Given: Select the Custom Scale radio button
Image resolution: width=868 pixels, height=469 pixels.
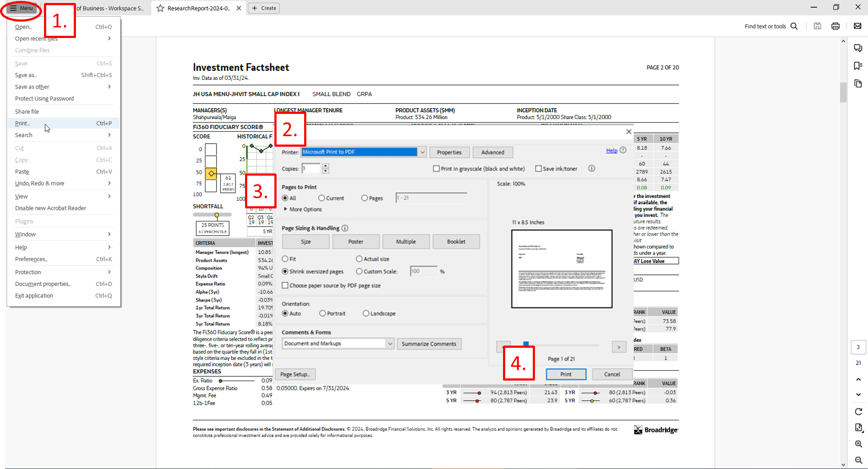Looking at the screenshot, I should coord(359,271).
